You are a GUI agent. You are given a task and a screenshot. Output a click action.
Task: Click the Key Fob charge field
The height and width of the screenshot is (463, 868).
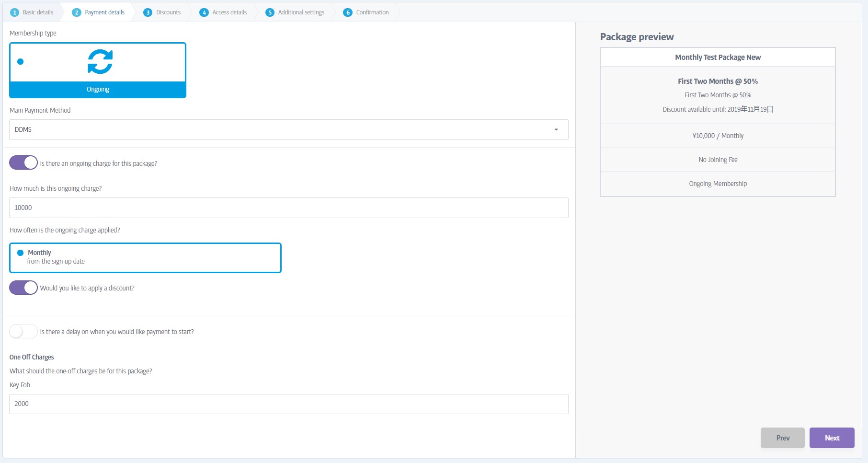point(289,404)
